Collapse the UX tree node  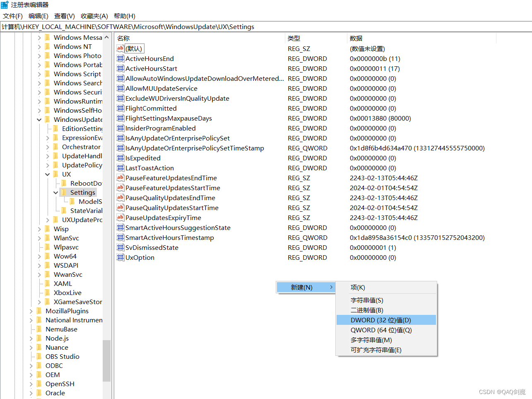pos(48,174)
